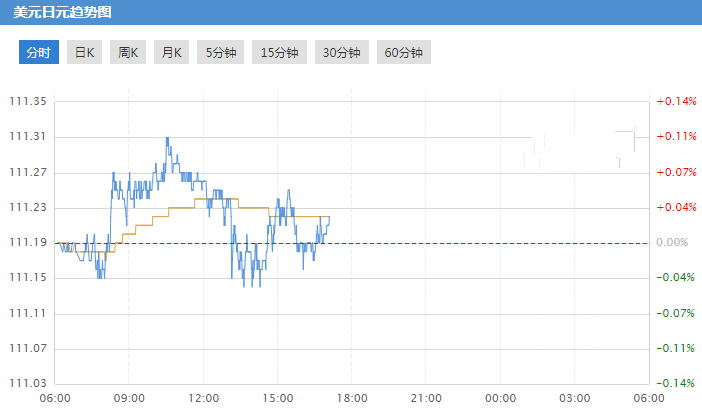
Task: Click the 111.35 price axis label
Action: click(27, 101)
